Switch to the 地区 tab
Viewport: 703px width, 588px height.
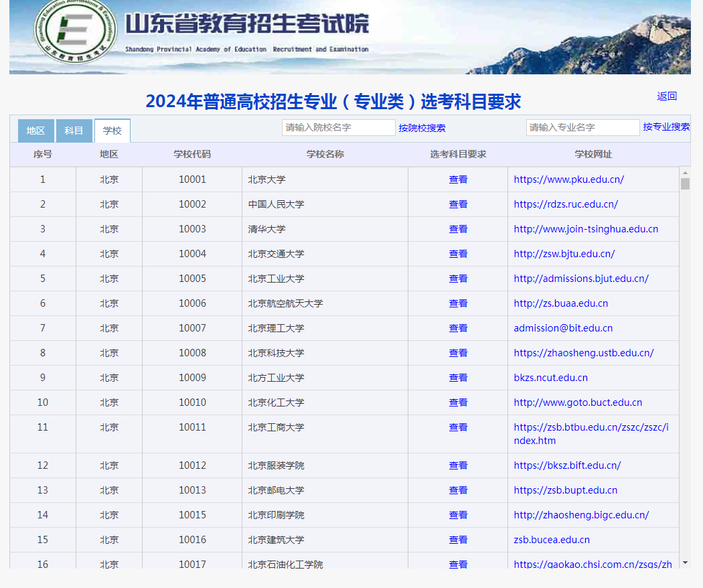[x=35, y=131]
